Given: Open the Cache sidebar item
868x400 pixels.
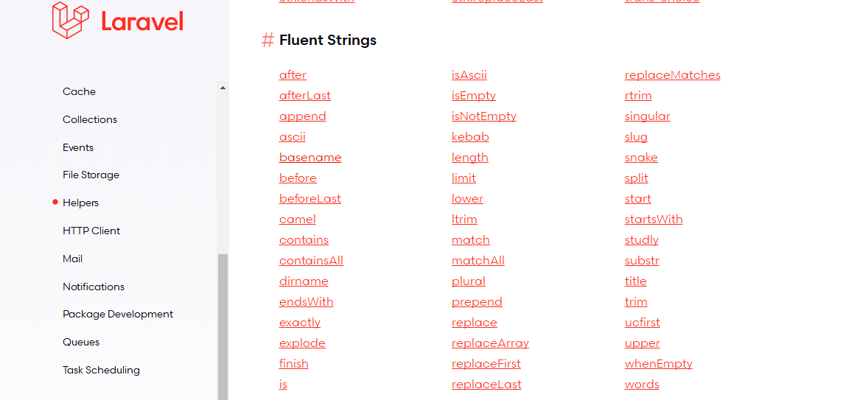Looking at the screenshot, I should click(x=79, y=91).
